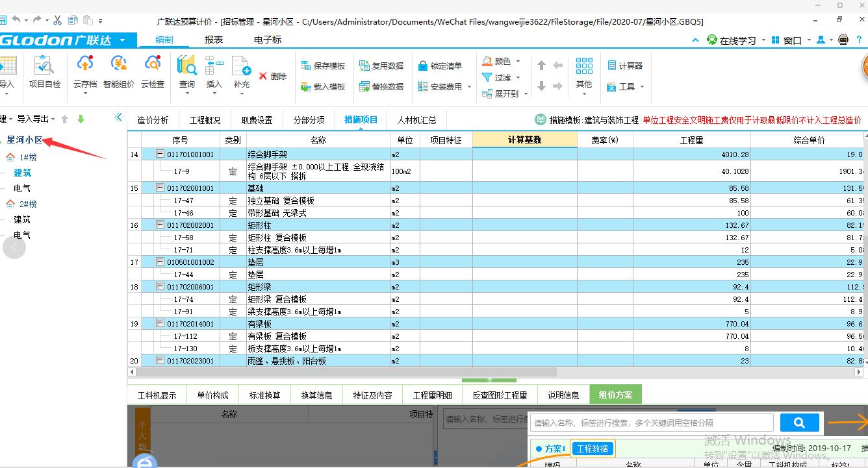Open the 工料机显示 bottom tab
868x468 pixels.
tap(157, 395)
